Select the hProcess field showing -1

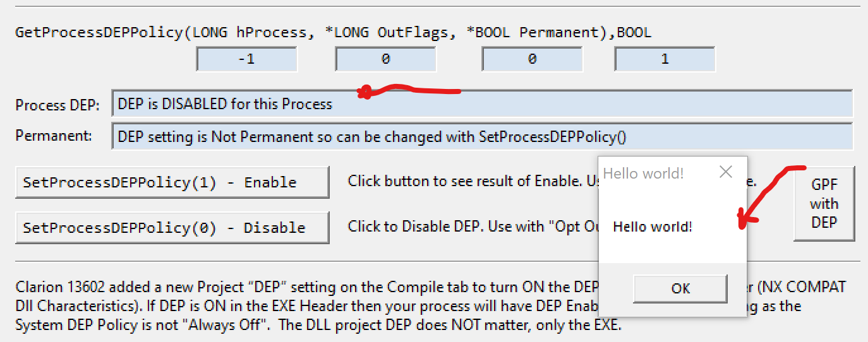click(247, 59)
